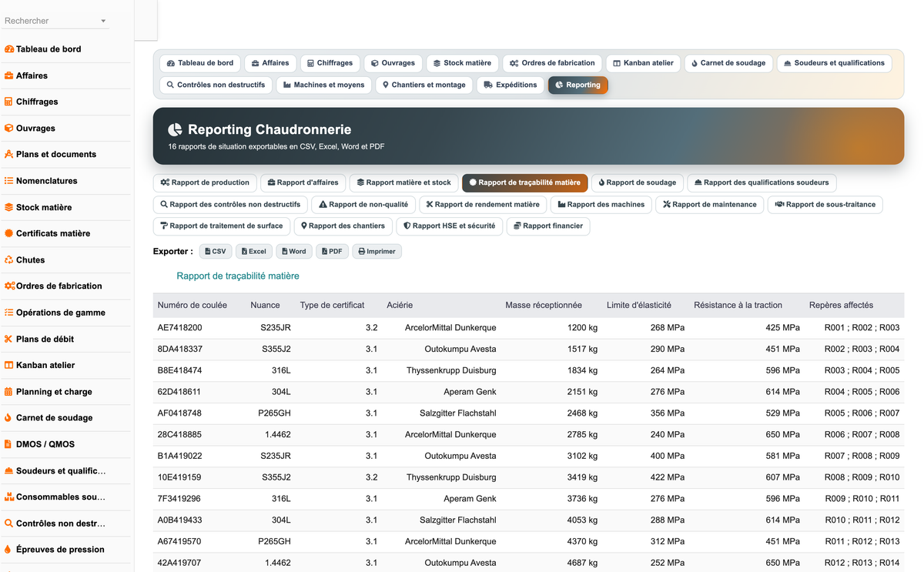Open the Rapport de non-qualité
The width and height of the screenshot is (924, 572).
(363, 204)
